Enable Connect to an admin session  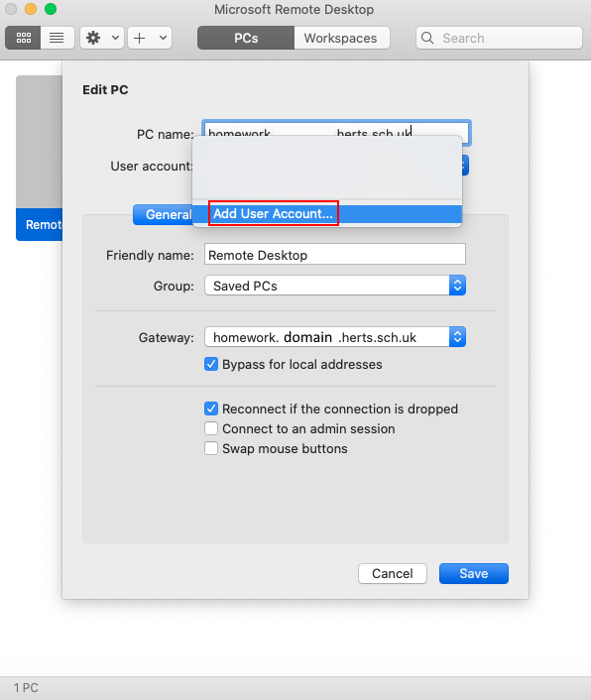click(x=211, y=428)
